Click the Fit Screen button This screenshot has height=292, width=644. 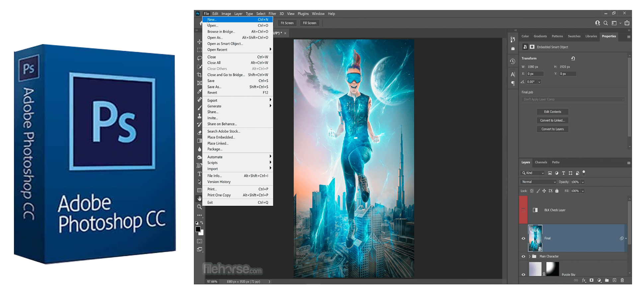point(287,23)
